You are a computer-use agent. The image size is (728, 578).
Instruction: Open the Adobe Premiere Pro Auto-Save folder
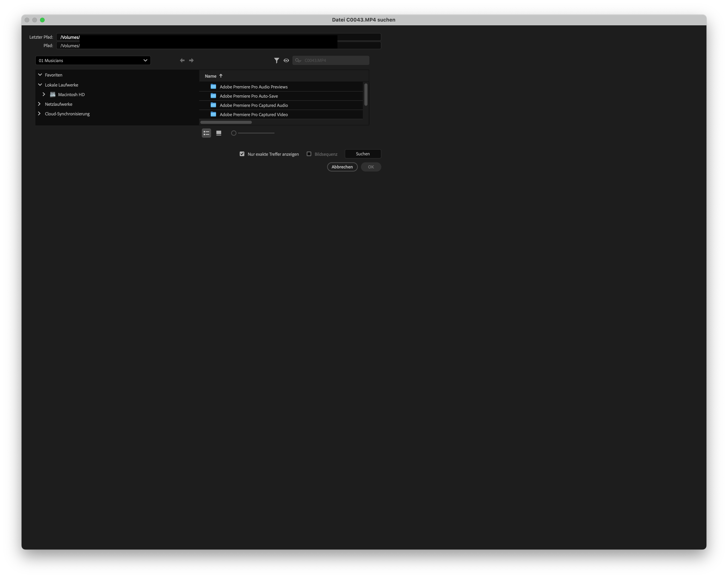click(249, 96)
